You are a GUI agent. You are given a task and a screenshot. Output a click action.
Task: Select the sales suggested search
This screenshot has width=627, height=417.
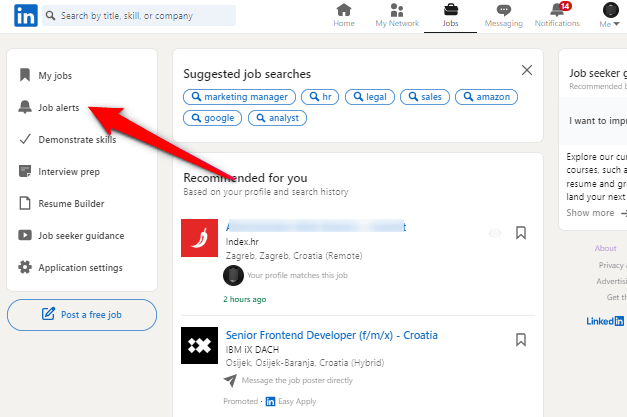click(x=425, y=97)
